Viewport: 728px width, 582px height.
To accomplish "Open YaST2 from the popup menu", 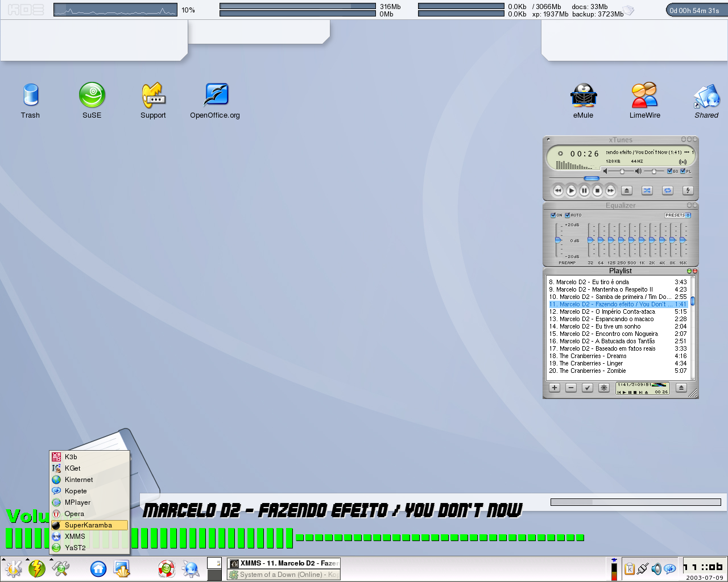I will point(89,548).
